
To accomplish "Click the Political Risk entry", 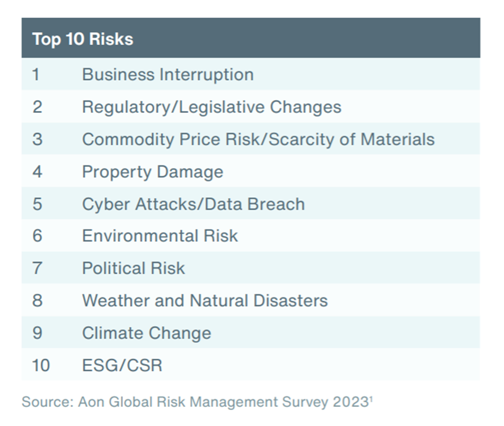I will click(134, 268).
